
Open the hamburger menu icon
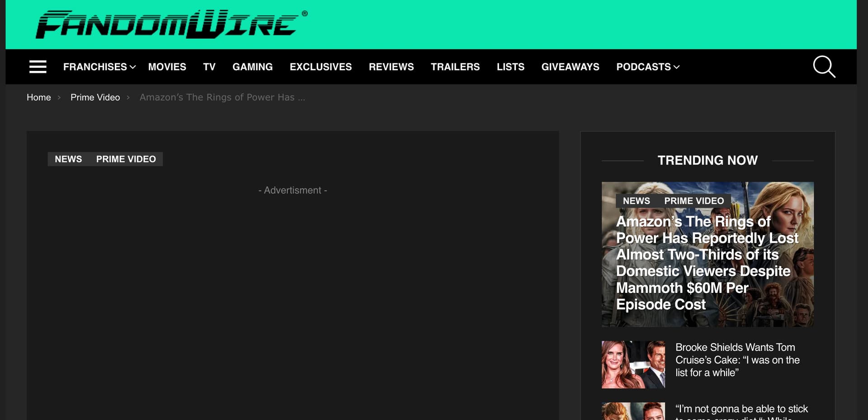point(38,67)
